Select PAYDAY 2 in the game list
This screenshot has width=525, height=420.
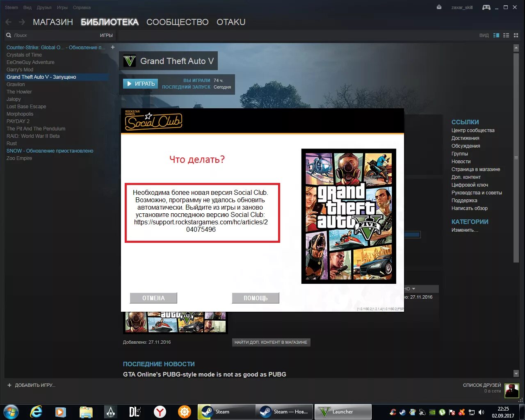[18, 121]
